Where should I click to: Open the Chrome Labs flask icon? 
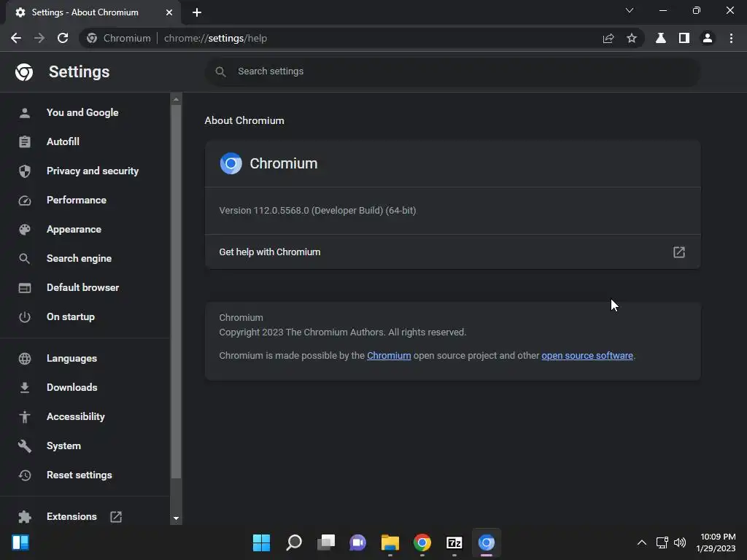tap(661, 38)
